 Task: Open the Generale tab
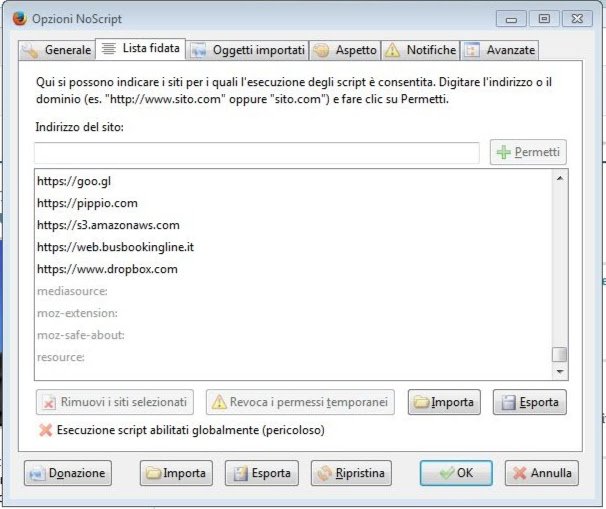pyautogui.click(x=57, y=50)
